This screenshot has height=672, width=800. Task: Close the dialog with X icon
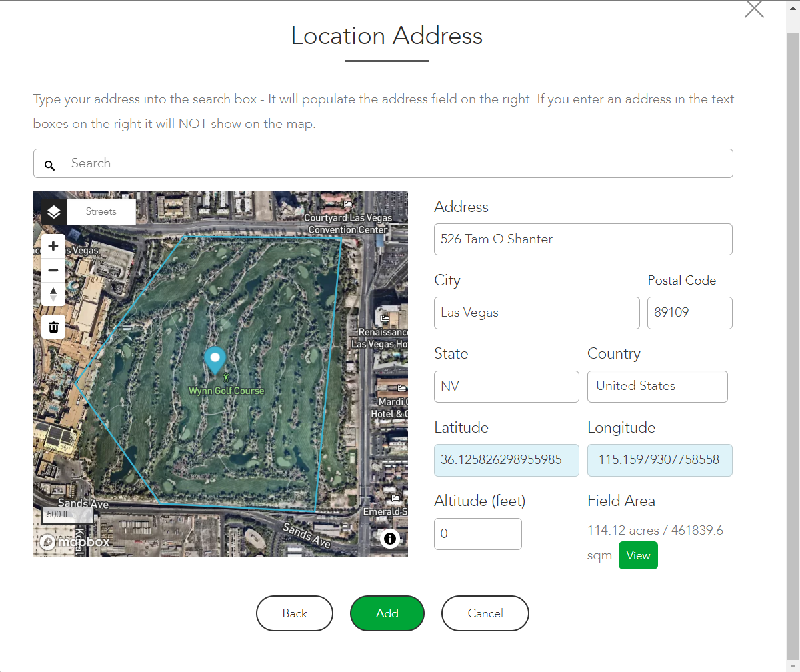tap(754, 9)
